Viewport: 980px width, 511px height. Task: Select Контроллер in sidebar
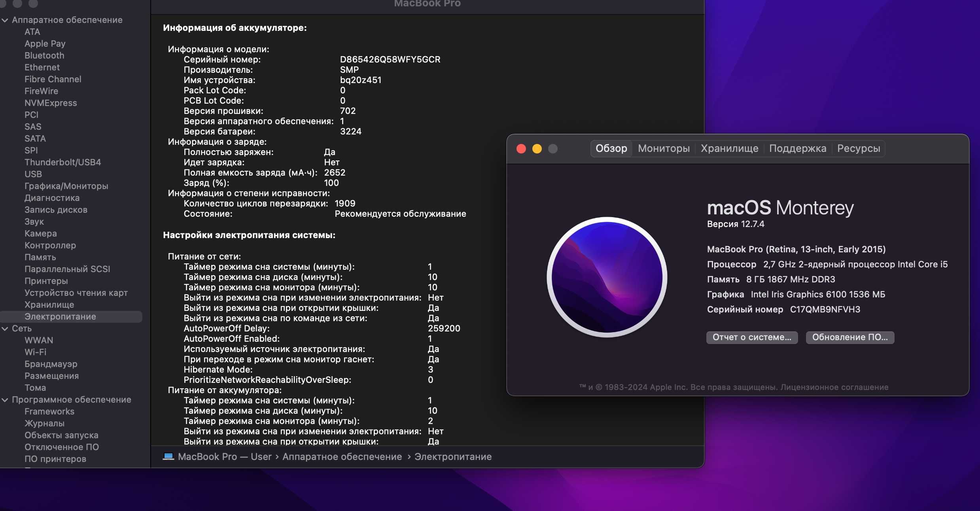[x=50, y=246]
